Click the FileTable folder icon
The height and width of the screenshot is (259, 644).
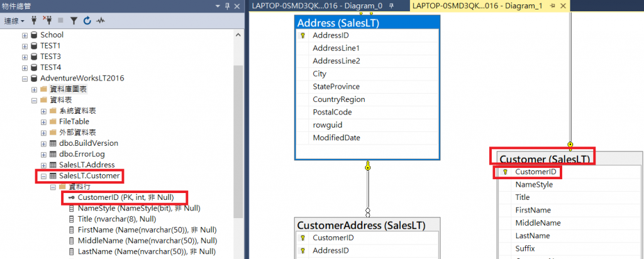click(53, 121)
